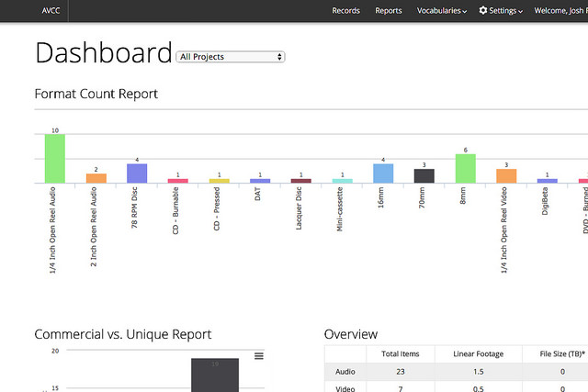
Task: Click the green 1/4 Inch Open Reel Audio bar
Action: point(55,158)
